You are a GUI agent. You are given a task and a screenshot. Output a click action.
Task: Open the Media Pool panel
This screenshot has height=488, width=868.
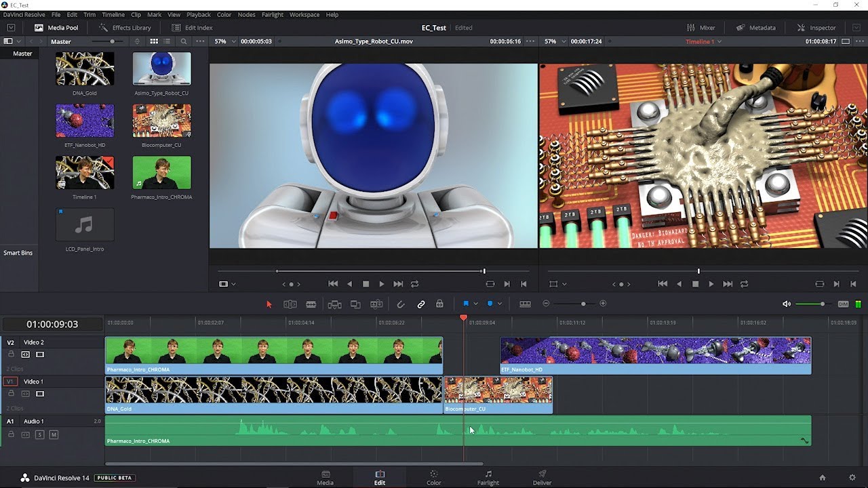coord(59,28)
